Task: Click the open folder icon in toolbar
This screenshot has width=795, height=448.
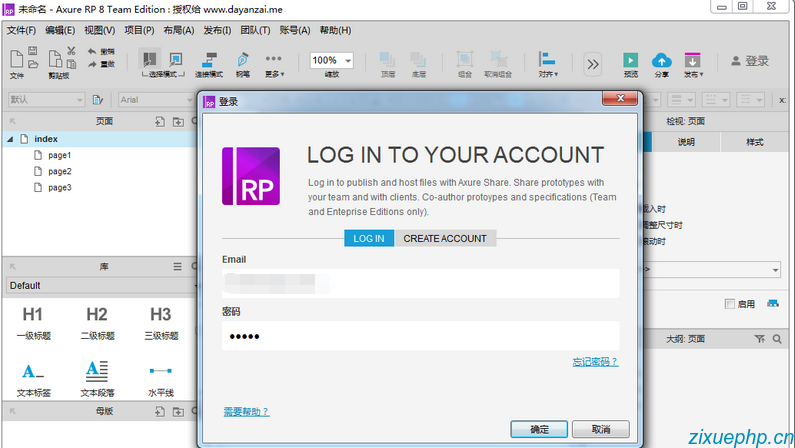Action: click(32, 64)
